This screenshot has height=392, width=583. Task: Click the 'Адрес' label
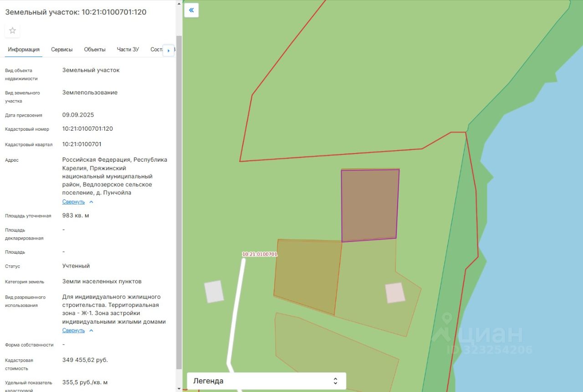click(x=12, y=160)
